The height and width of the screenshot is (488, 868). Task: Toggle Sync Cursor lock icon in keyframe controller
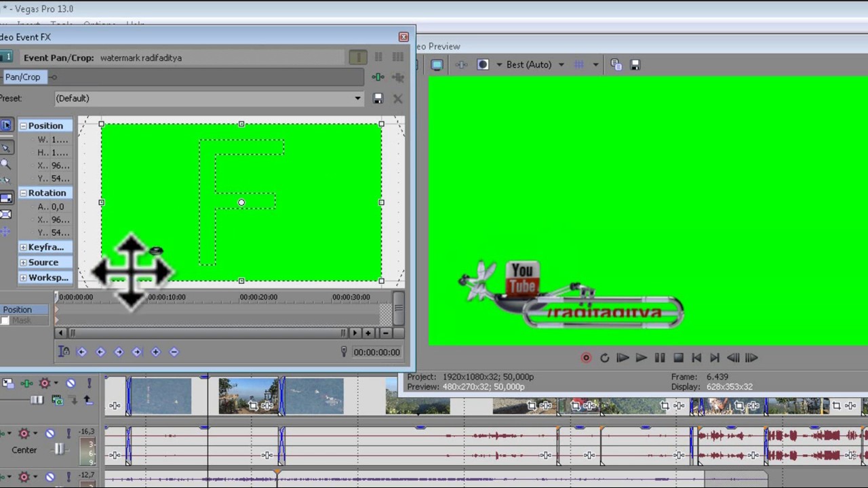tap(64, 352)
